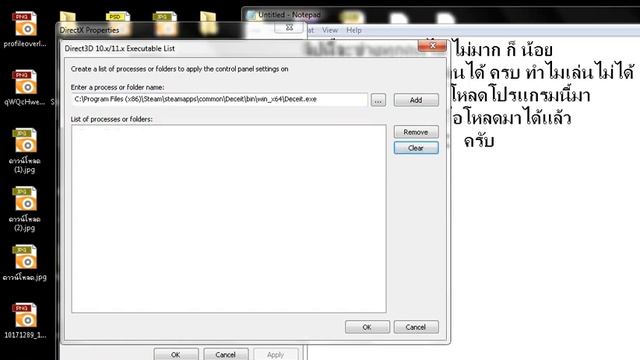This screenshot has width=640, height=360.
Task: Click the browse '...' button
Action: pos(378,100)
